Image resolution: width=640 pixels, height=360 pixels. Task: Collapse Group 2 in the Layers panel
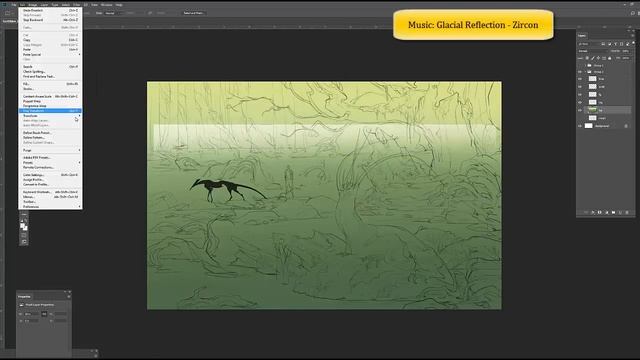click(x=585, y=72)
